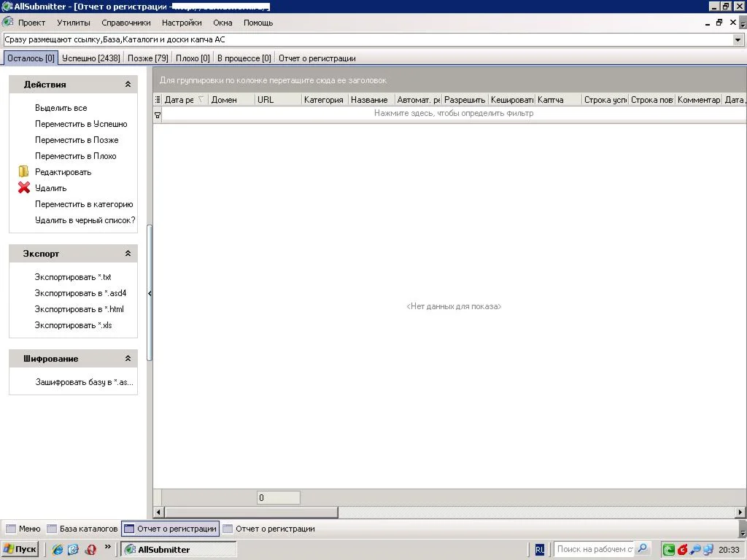Click the RU language indicator

coord(539,550)
